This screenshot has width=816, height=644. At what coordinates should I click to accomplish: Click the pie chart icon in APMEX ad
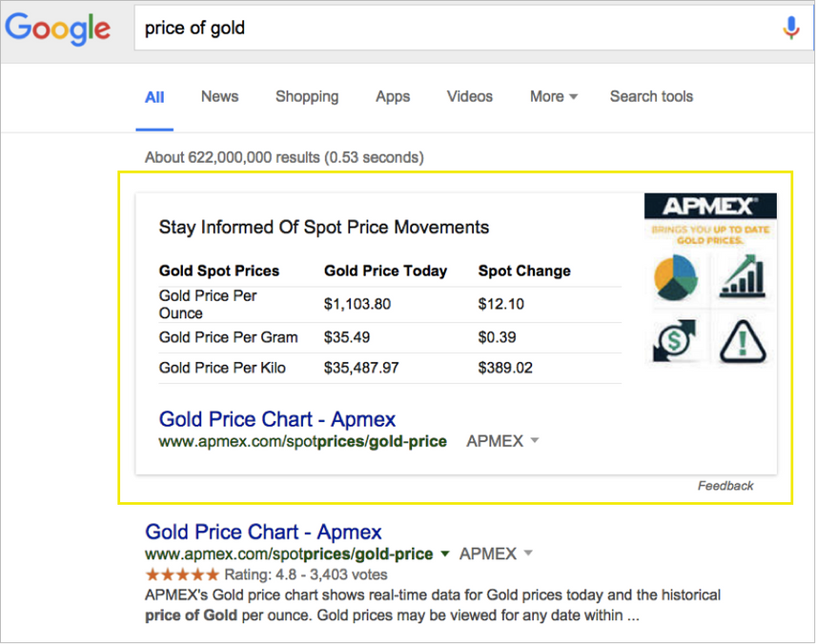pyautogui.click(x=677, y=277)
